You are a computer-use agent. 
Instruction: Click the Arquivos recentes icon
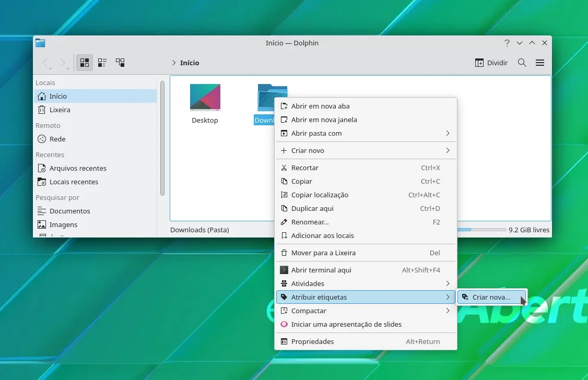point(42,168)
